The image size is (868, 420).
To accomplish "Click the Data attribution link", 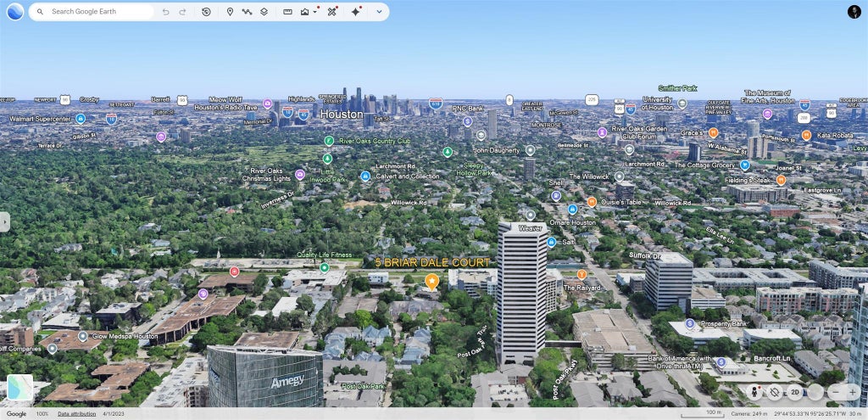I will pyautogui.click(x=77, y=414).
